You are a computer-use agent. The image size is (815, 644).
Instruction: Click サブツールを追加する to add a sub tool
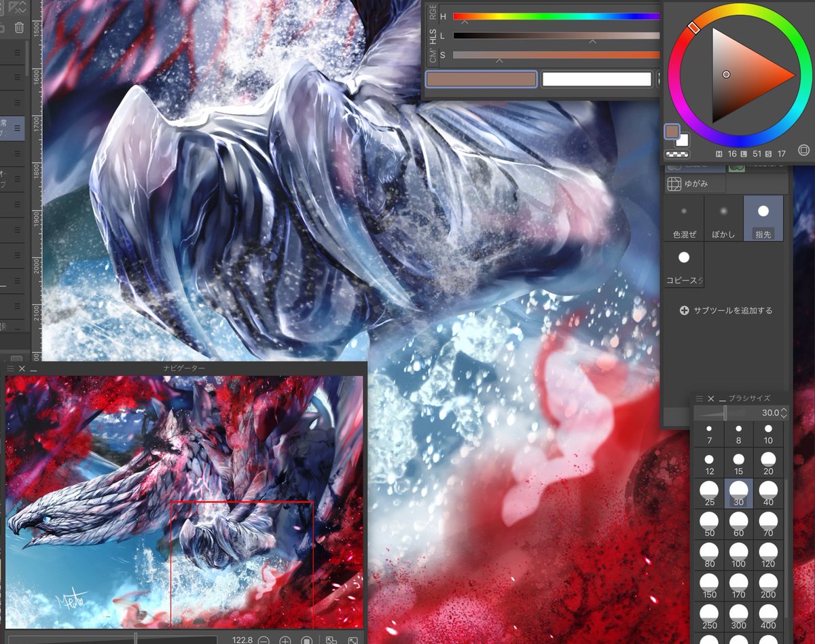[x=726, y=310]
